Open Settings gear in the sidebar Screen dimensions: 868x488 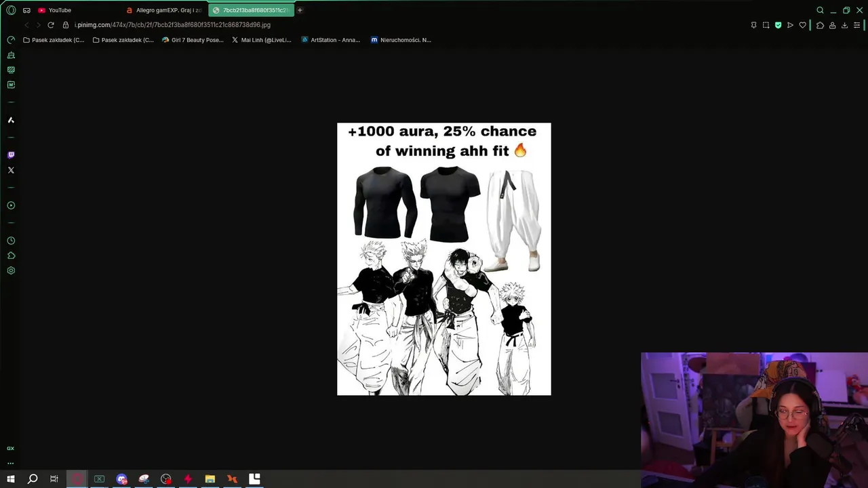(x=11, y=270)
